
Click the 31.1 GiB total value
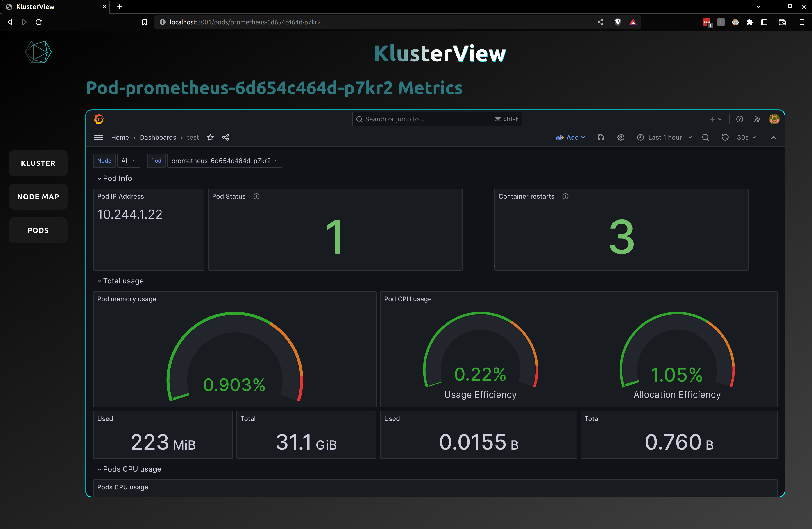pos(306,442)
